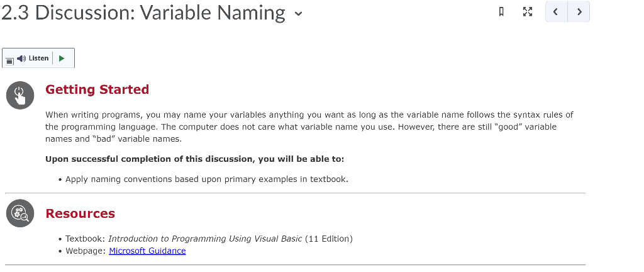The width and height of the screenshot is (644, 272).
Task: Click the italic Visual Basic textbook title
Action: pos(205,239)
